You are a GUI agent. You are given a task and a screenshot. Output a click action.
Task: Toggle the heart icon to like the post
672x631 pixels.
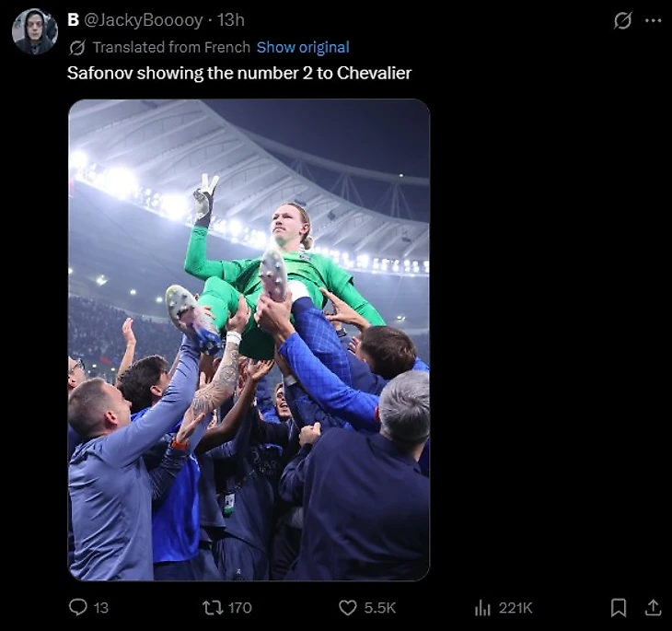point(347,607)
